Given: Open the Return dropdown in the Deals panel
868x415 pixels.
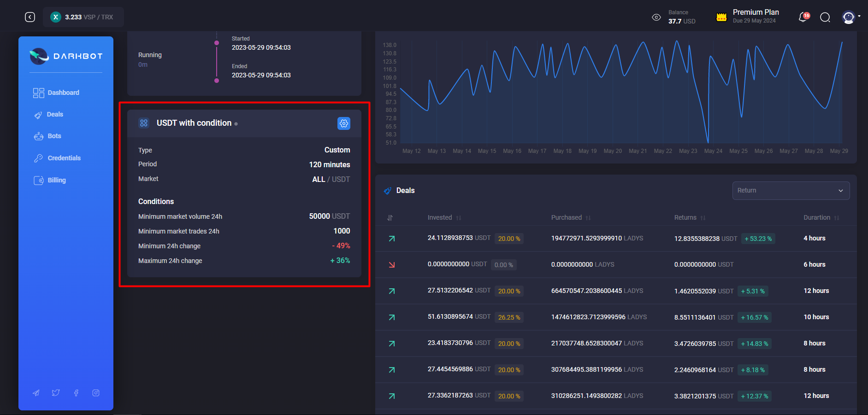Looking at the screenshot, I should click(790, 190).
